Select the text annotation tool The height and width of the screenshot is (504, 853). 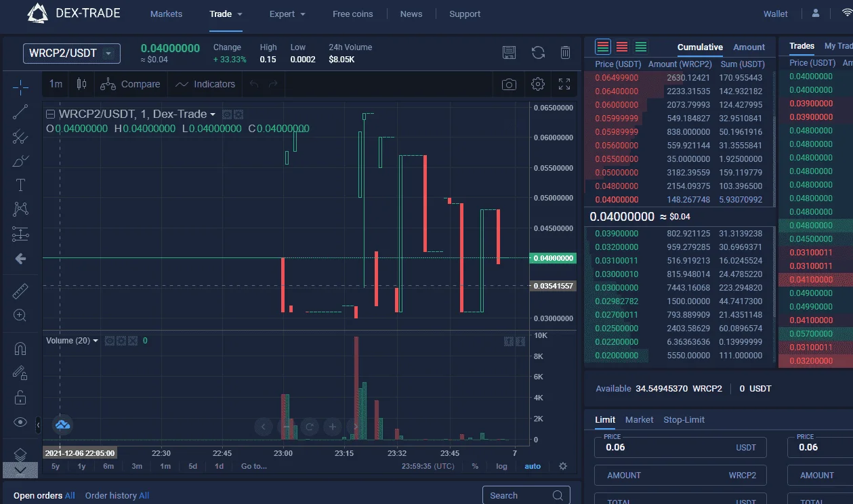[x=20, y=185]
